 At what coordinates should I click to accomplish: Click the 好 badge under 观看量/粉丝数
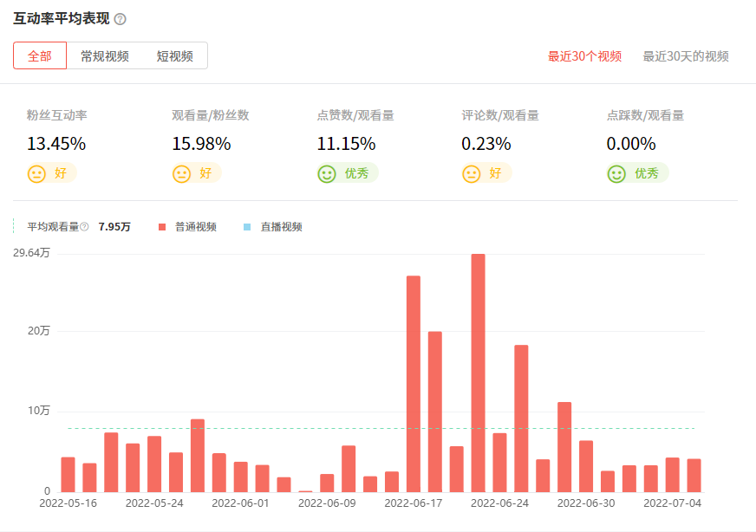(197, 172)
